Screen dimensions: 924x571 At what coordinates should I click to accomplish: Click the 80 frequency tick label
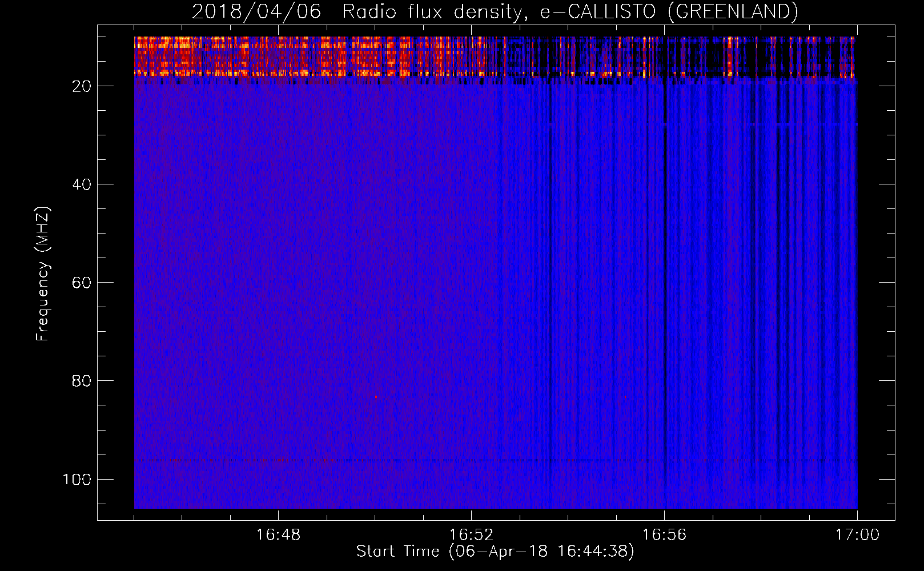82,381
